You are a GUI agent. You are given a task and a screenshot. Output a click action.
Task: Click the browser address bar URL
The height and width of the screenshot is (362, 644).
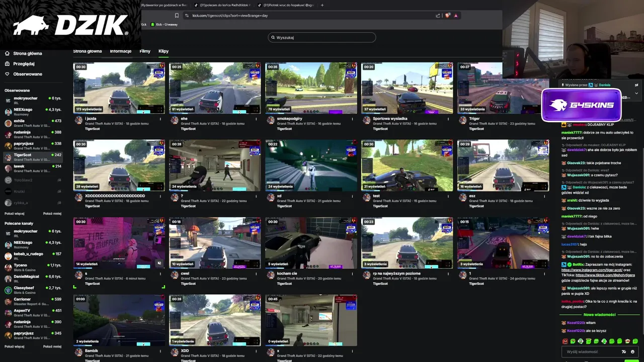pyautogui.click(x=230, y=16)
